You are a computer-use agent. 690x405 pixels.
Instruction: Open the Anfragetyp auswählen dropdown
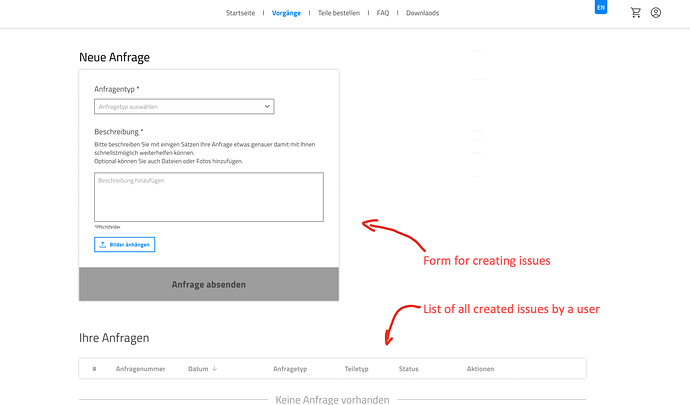[184, 107]
